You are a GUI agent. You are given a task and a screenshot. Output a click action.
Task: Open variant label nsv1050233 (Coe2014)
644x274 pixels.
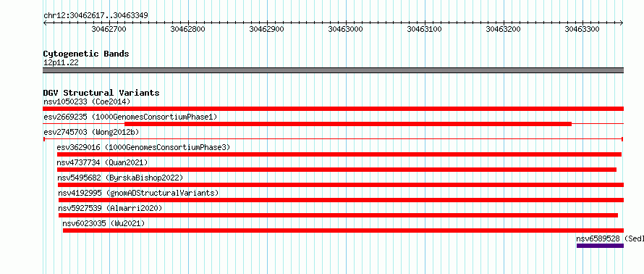[x=87, y=101]
